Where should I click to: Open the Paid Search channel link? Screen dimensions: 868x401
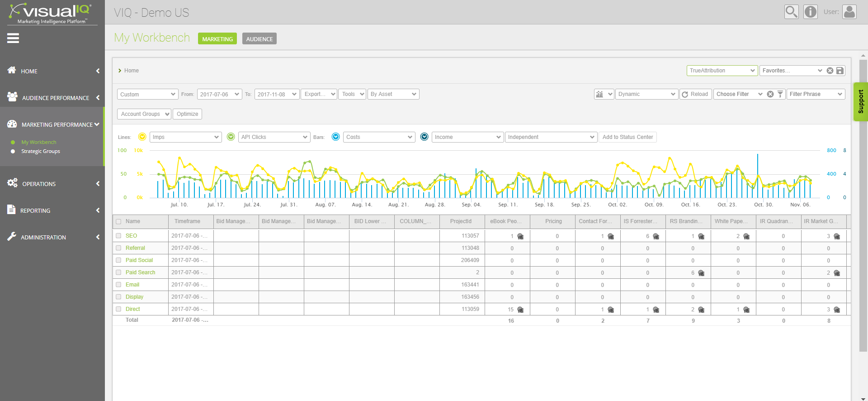coord(140,272)
